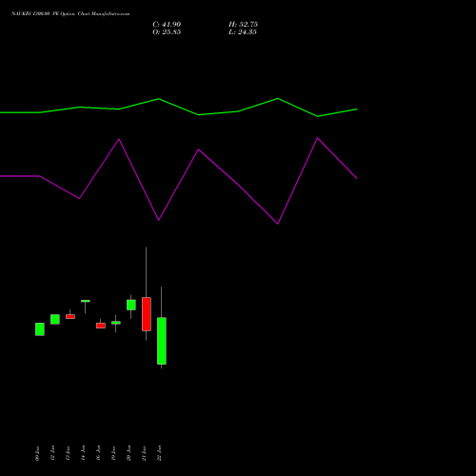
Task: Click the green candle above 20 Jan
Action: pyautogui.click(x=131, y=305)
